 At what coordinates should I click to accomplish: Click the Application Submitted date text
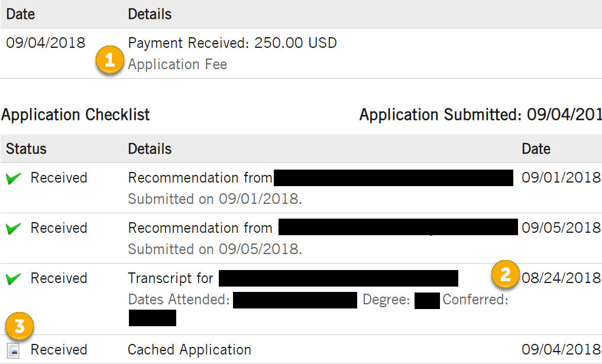point(480,114)
